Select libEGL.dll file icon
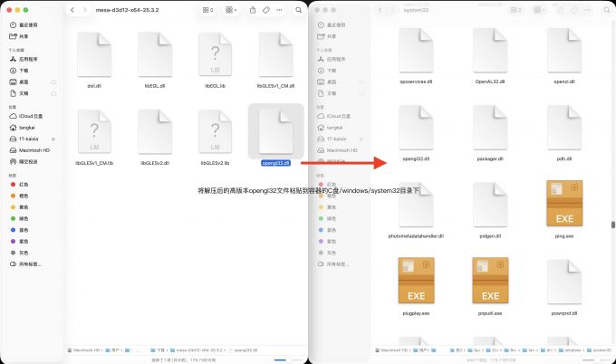 click(155, 54)
